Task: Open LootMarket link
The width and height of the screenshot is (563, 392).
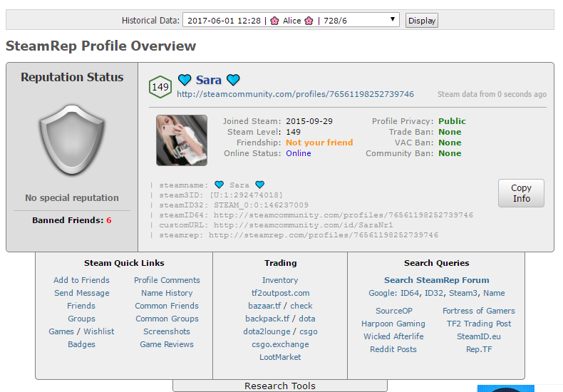Action: coord(280,357)
